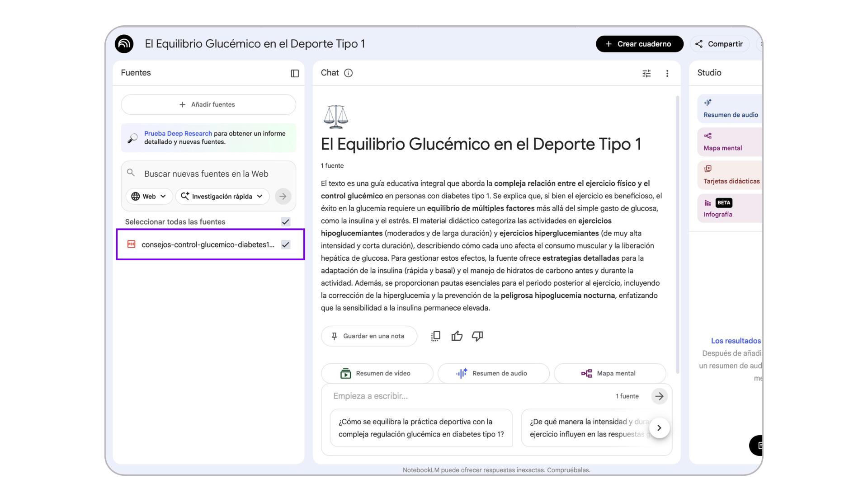
Task: Click the Crear cuaderno button
Action: click(x=639, y=44)
